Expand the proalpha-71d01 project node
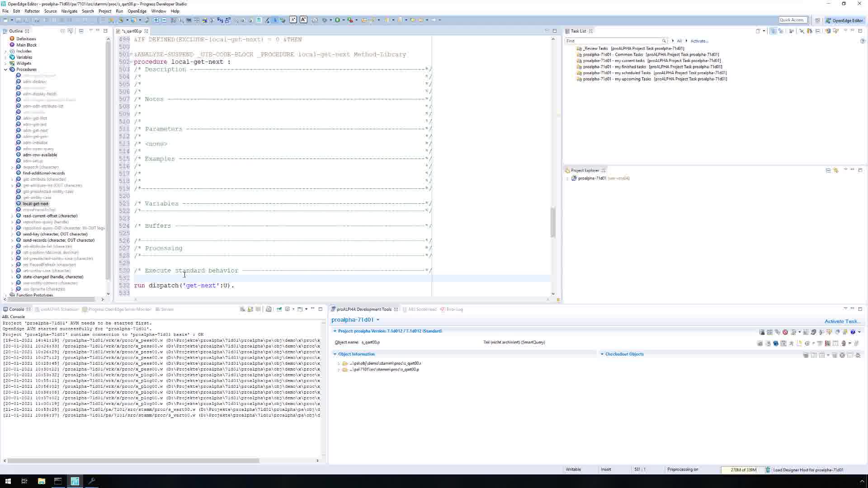The width and height of the screenshot is (868, 488). tap(567, 178)
